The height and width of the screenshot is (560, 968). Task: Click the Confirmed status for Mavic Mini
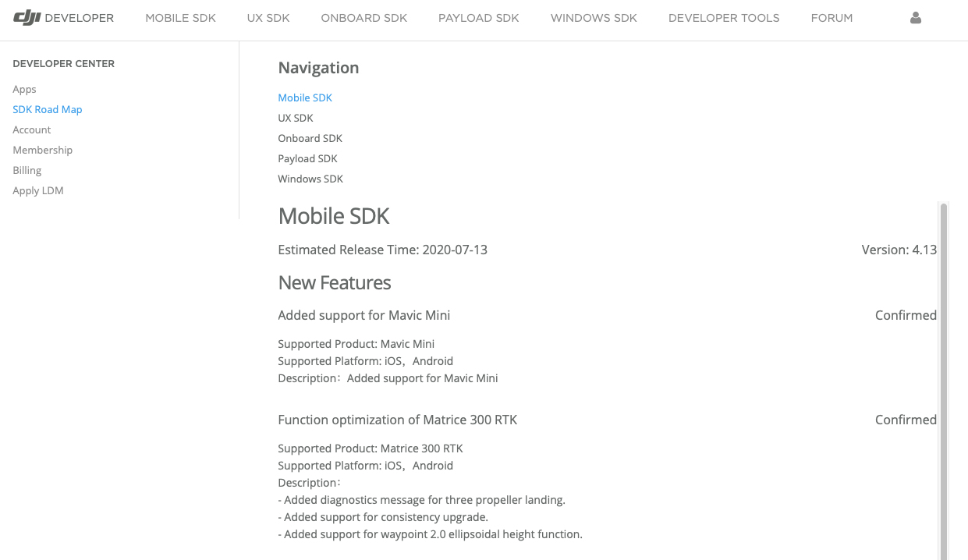click(906, 315)
